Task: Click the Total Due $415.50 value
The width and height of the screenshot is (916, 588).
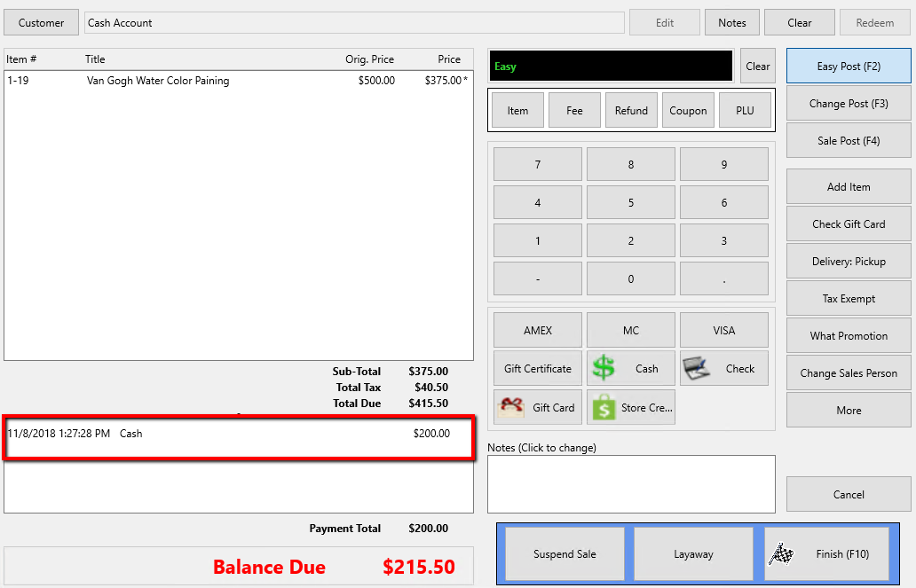Action: pyautogui.click(x=428, y=403)
